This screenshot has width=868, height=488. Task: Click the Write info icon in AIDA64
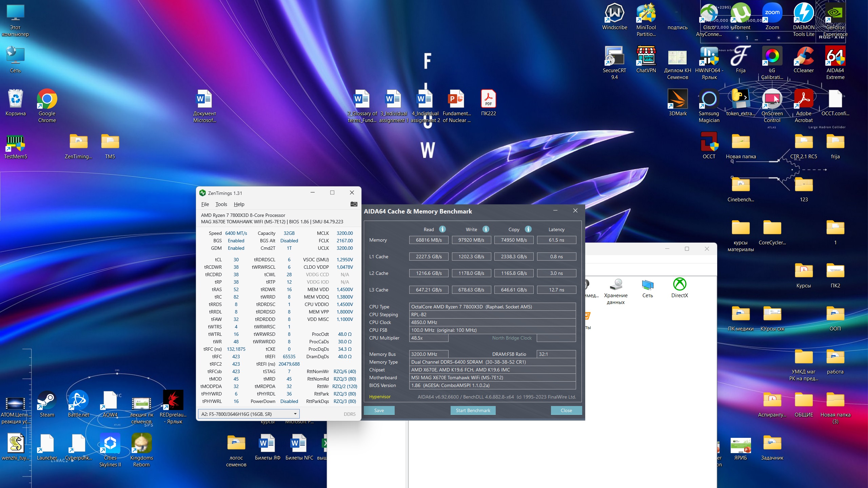[x=486, y=229]
